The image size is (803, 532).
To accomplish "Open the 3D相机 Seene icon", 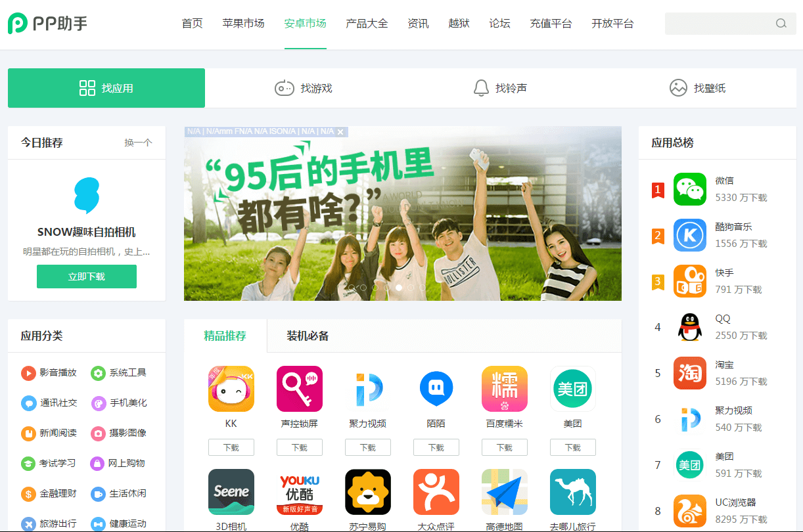I will [x=231, y=492].
